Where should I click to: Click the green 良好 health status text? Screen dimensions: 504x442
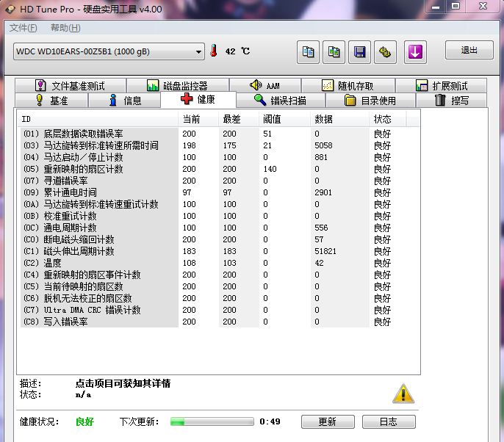click(x=85, y=421)
